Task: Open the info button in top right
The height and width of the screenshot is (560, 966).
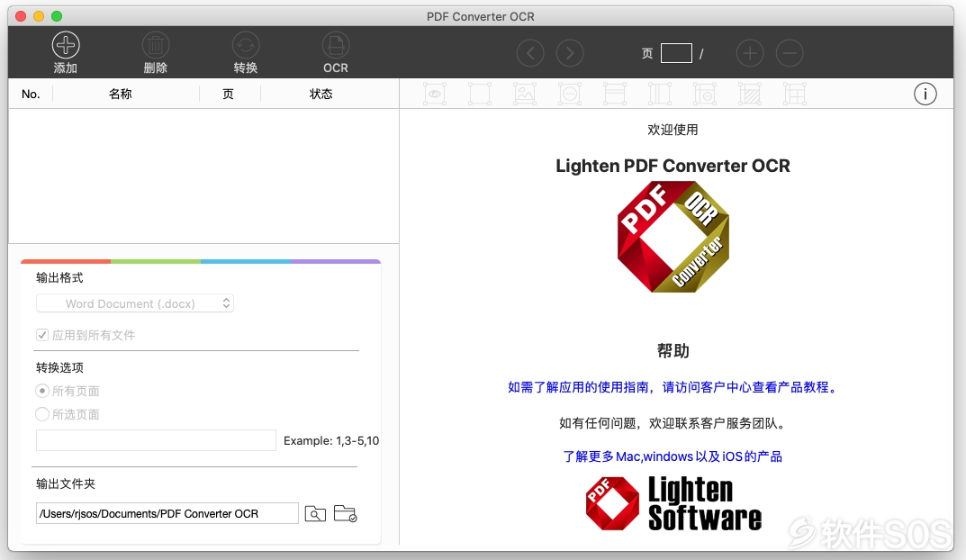Action: coord(925,95)
